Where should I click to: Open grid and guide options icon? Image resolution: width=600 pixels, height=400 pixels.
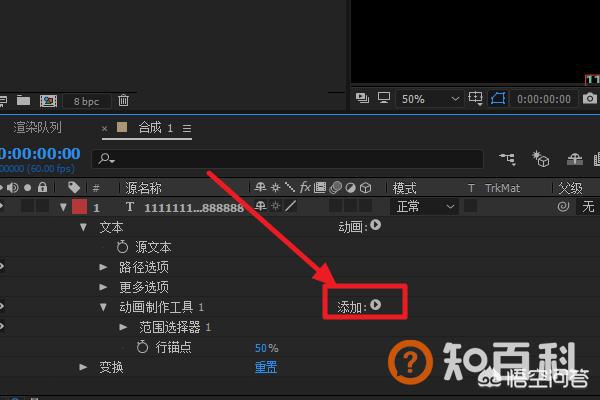tap(475, 98)
